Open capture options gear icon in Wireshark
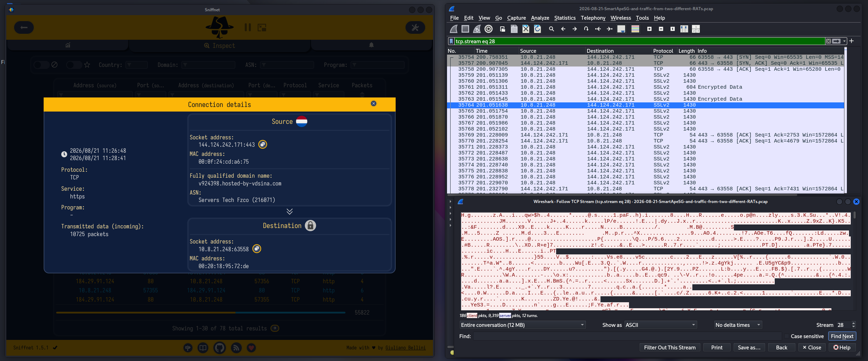Image resolution: width=868 pixels, height=361 pixels. point(489,29)
